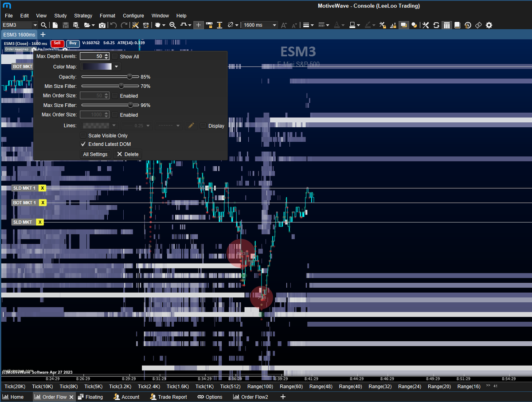Increase font size with large A icon
The width and height of the screenshot is (532, 402).
(x=284, y=25)
